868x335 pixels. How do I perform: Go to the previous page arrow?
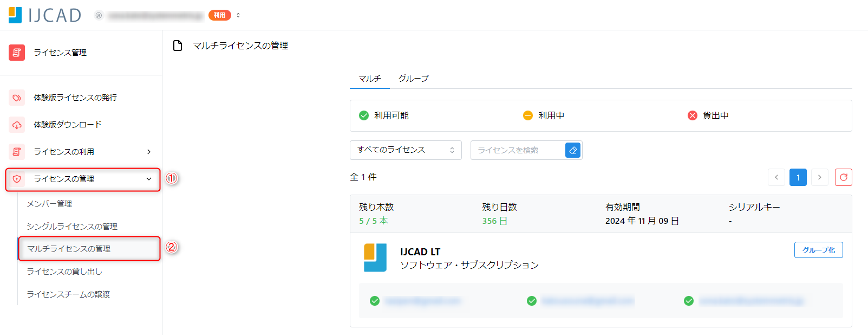tap(776, 177)
